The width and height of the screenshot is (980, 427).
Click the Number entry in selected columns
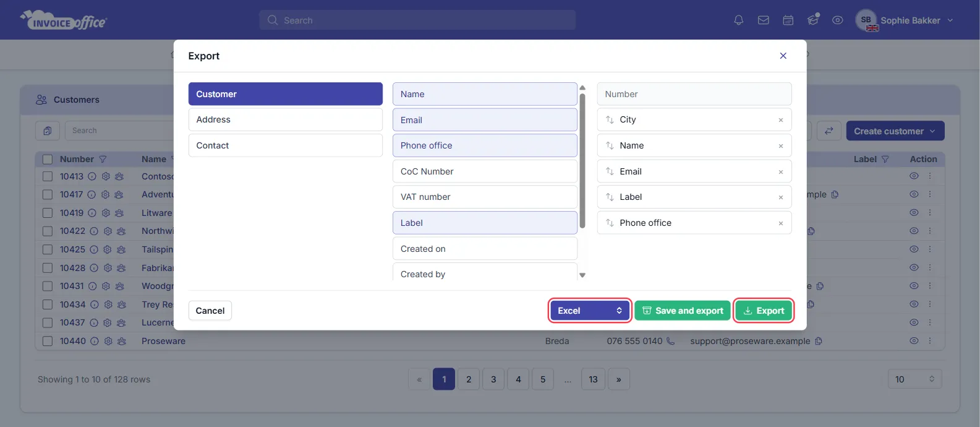(694, 94)
